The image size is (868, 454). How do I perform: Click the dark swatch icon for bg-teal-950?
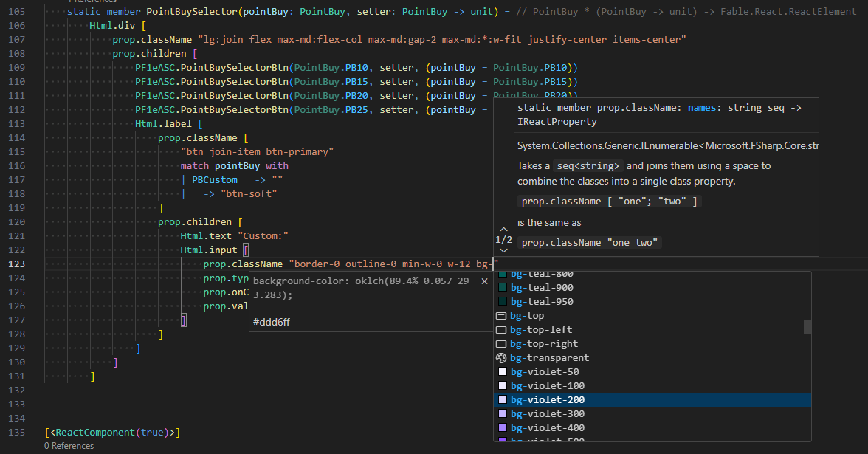[503, 301]
